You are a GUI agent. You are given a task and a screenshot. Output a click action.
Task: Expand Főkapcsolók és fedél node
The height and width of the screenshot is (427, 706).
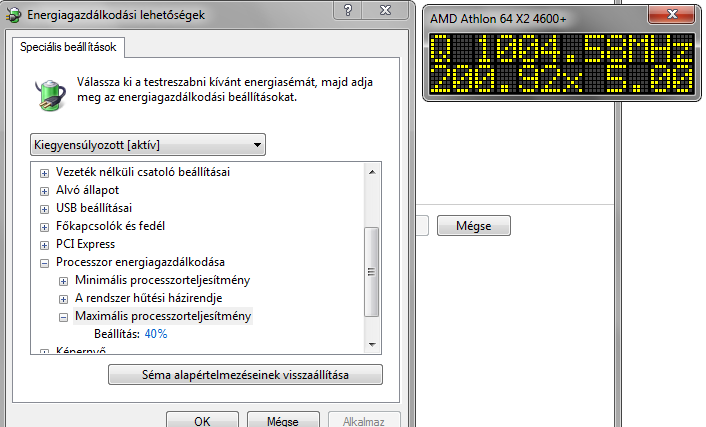tap(44, 227)
